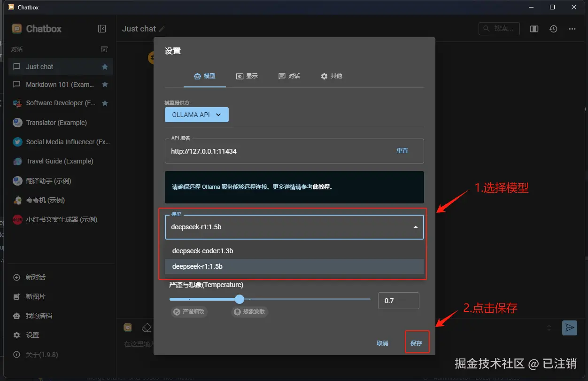Open the Social Media Influencer conversation
Viewport: 588px width, 381px height.
[61, 142]
